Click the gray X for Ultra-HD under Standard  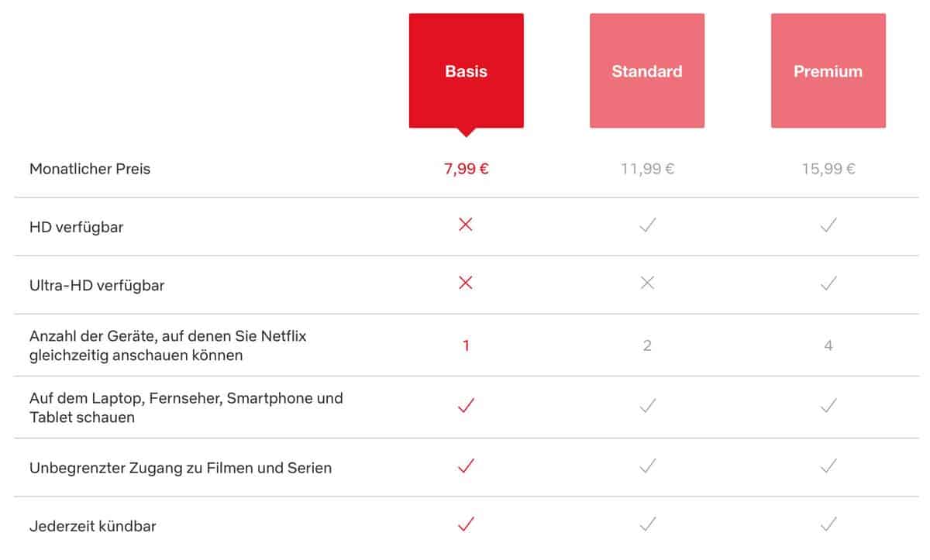click(x=647, y=283)
